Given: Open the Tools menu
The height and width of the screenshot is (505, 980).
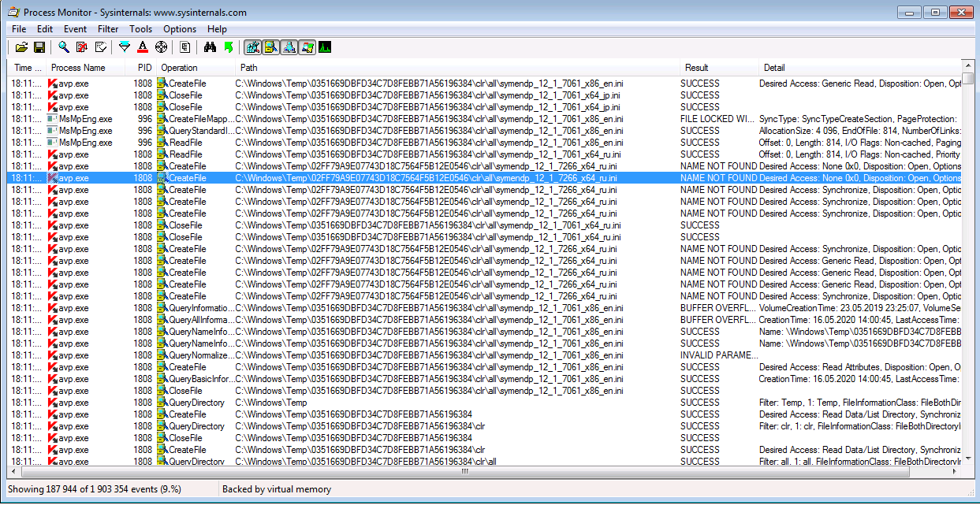Looking at the screenshot, I should coord(141,29).
